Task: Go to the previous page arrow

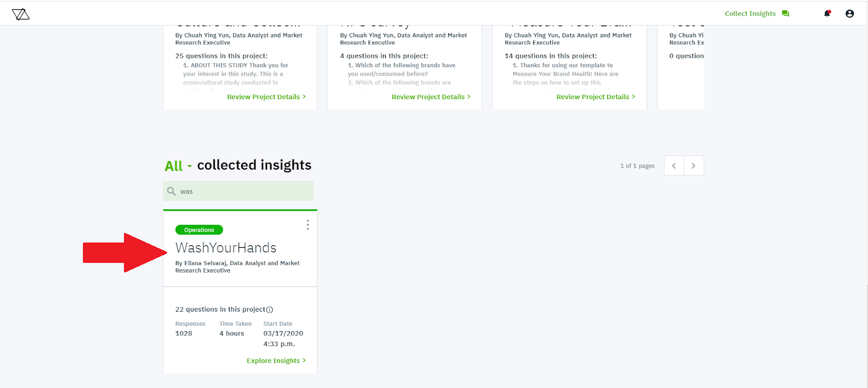Action: click(x=674, y=166)
